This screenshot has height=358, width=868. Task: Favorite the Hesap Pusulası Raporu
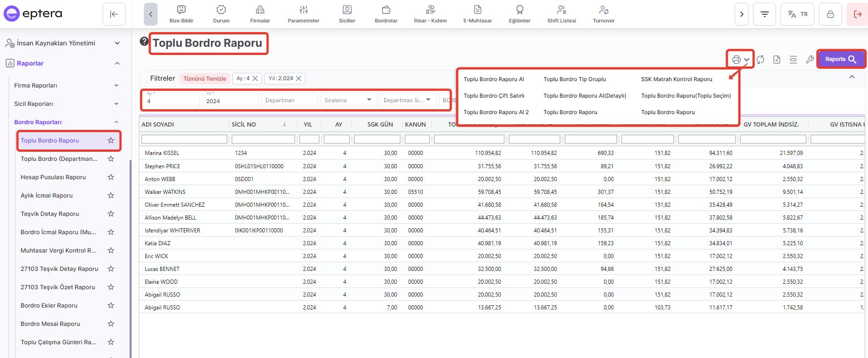pos(111,177)
